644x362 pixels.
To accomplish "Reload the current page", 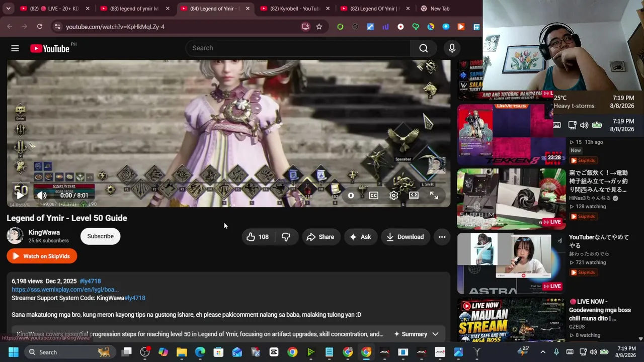I will point(40,27).
